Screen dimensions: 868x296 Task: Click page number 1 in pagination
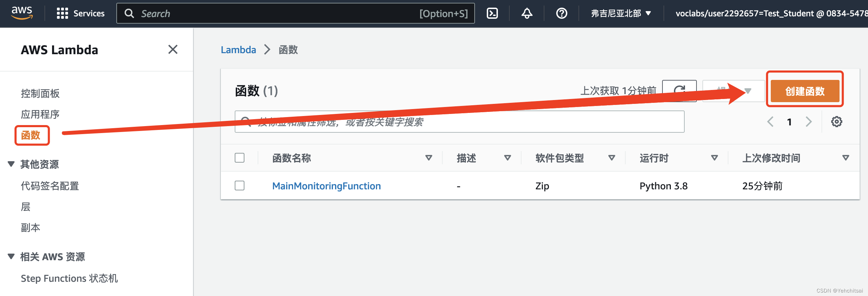tap(790, 122)
